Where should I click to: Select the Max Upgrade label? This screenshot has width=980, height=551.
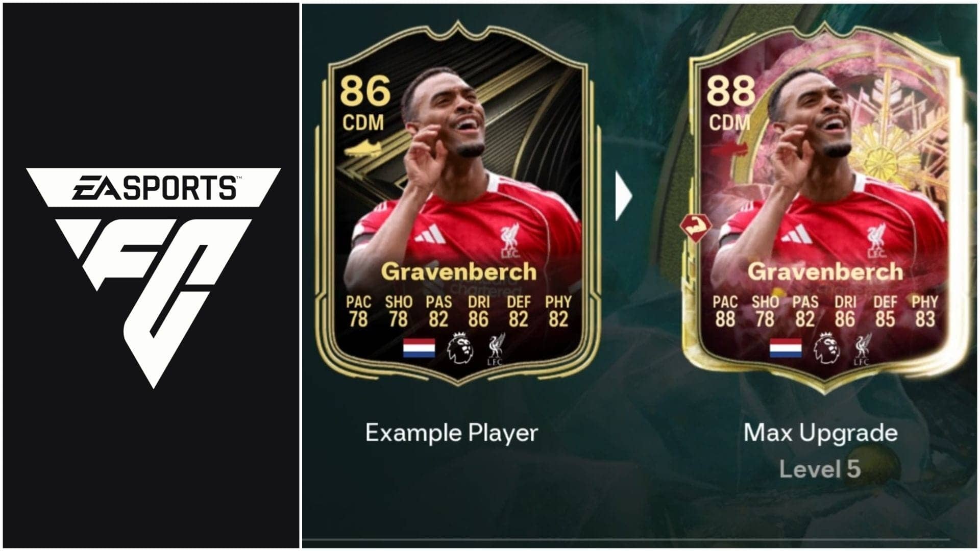[x=821, y=434]
